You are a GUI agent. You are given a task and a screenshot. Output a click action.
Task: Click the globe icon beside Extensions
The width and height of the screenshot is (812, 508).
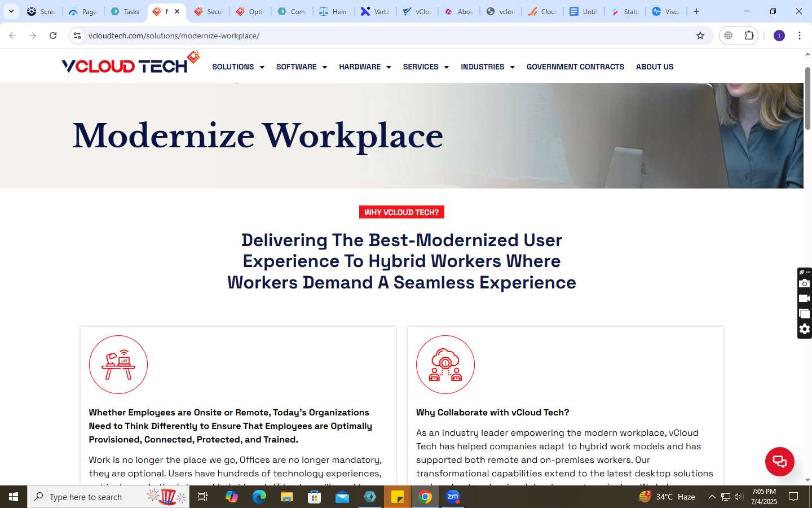[729, 36]
